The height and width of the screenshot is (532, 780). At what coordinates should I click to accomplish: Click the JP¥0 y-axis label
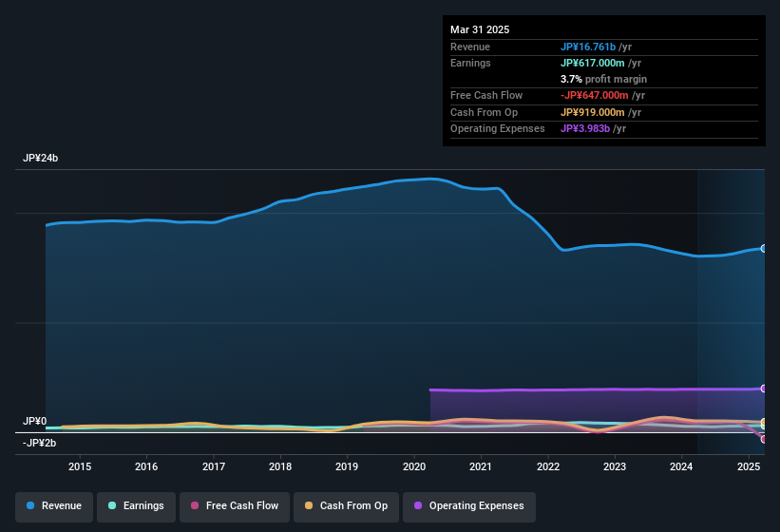34,421
